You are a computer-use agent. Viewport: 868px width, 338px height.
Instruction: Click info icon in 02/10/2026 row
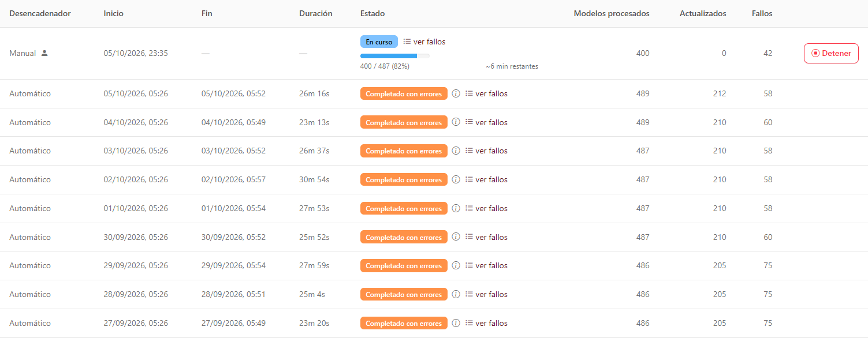(x=456, y=179)
